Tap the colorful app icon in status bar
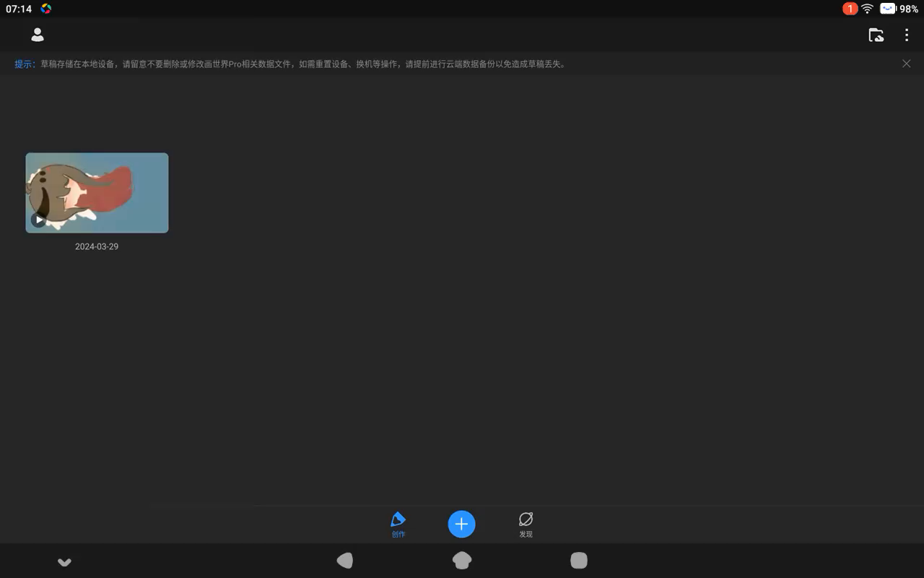Viewport: 924px width, 578px height. pyautogui.click(x=46, y=9)
